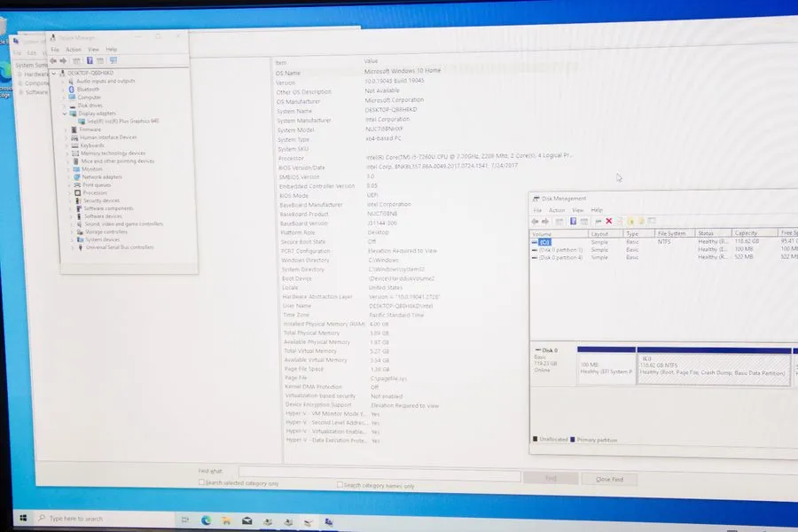
Task: Click Back arrow in Device Manager toolbar
Action: (53, 60)
